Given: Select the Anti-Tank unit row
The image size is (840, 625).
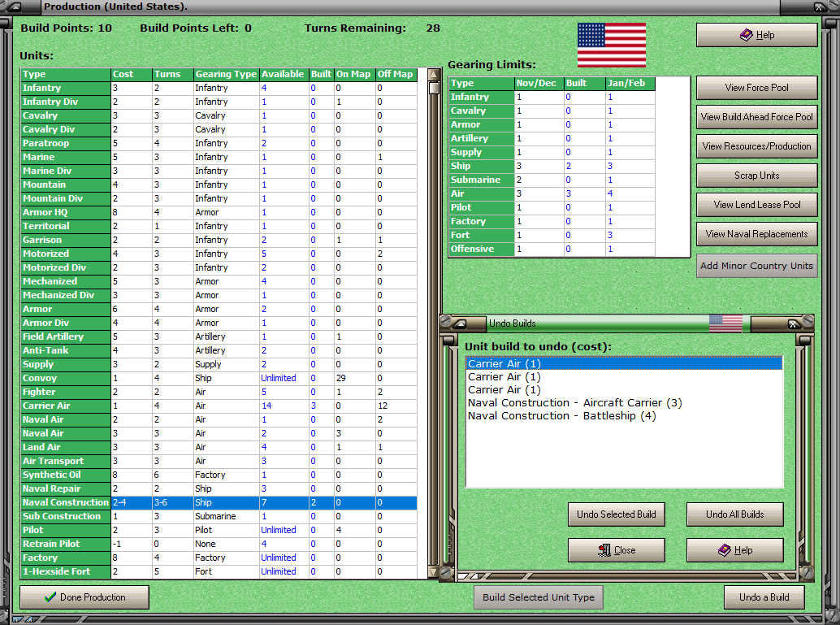Looking at the screenshot, I should [x=219, y=350].
